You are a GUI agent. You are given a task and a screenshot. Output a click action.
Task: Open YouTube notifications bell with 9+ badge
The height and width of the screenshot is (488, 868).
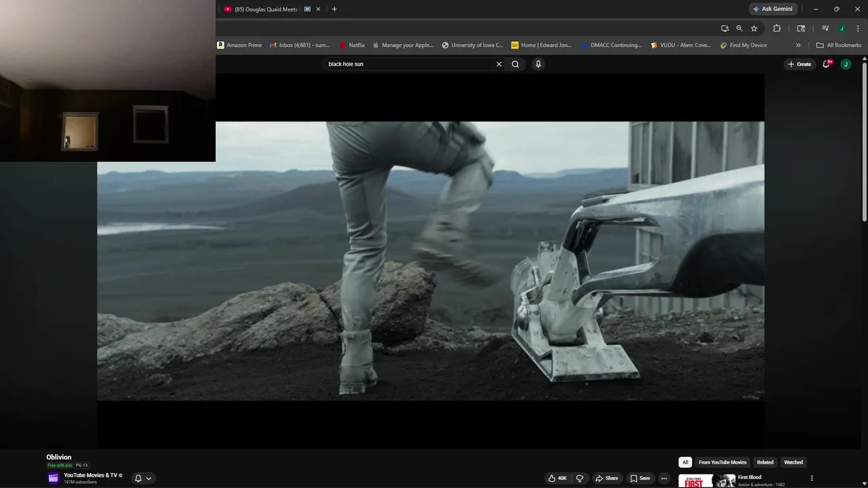tap(827, 64)
